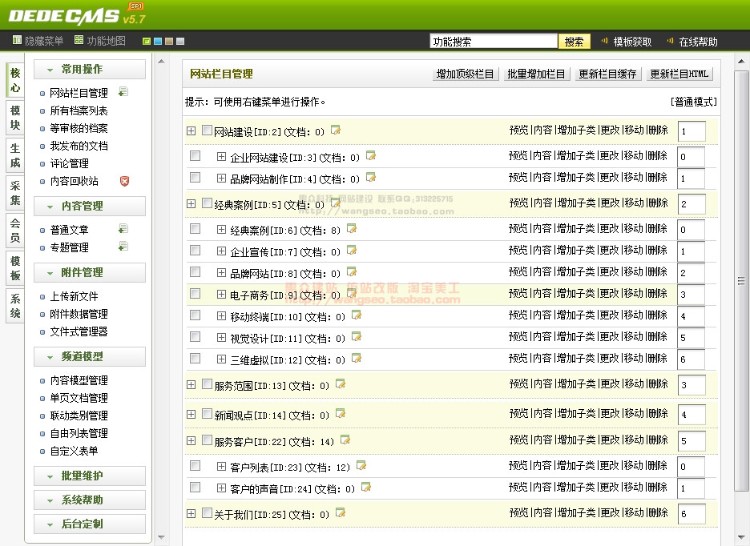Screen dimensions: 750x546
Task: Check the box for 客户列表[ID:23]
Action: click(195, 465)
